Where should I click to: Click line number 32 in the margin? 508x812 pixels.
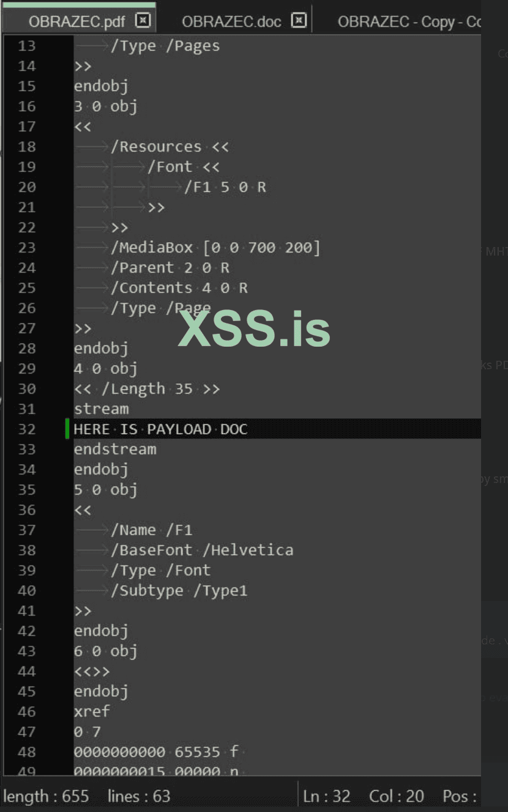tap(27, 429)
